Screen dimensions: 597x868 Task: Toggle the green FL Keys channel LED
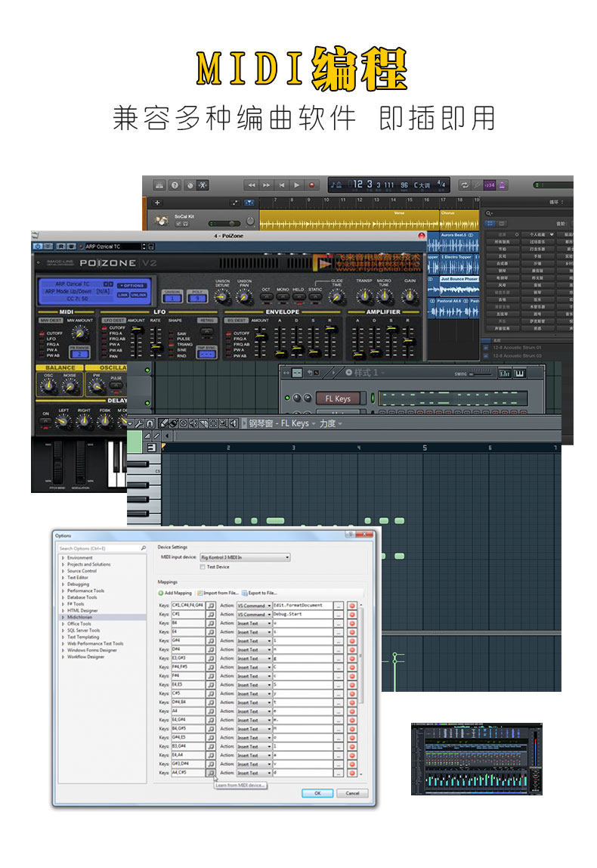point(287,398)
